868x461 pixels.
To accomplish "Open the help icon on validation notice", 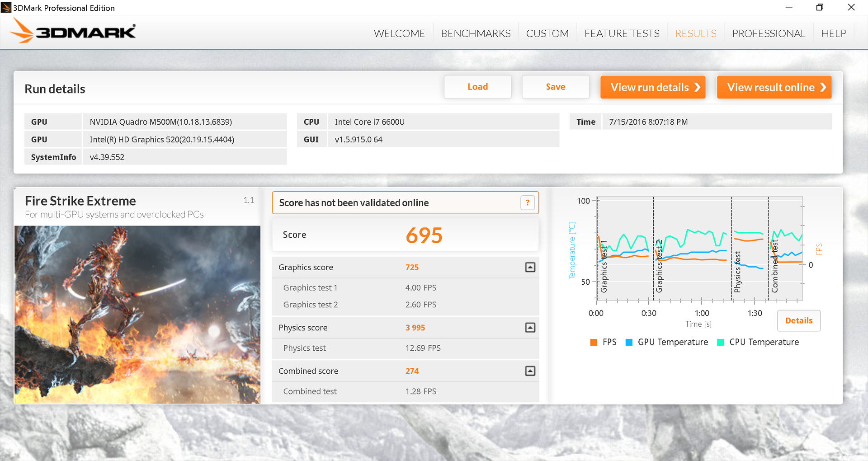I will [527, 203].
